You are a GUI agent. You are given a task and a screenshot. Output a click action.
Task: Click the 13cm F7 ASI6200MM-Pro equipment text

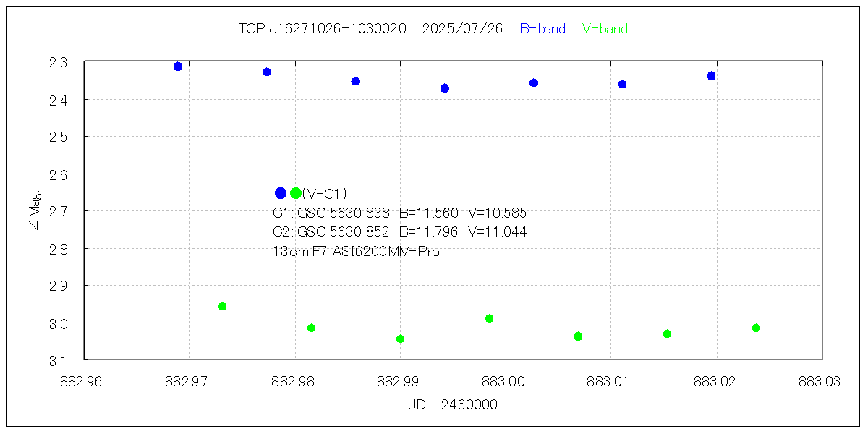pos(356,252)
